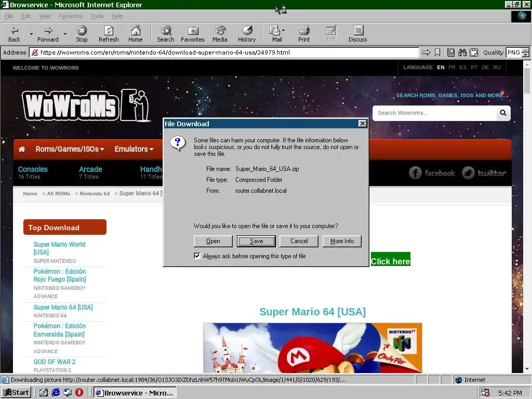This screenshot has width=532, height=399.
Task: Go to the Arcade 7 Titles category
Action: (90, 172)
